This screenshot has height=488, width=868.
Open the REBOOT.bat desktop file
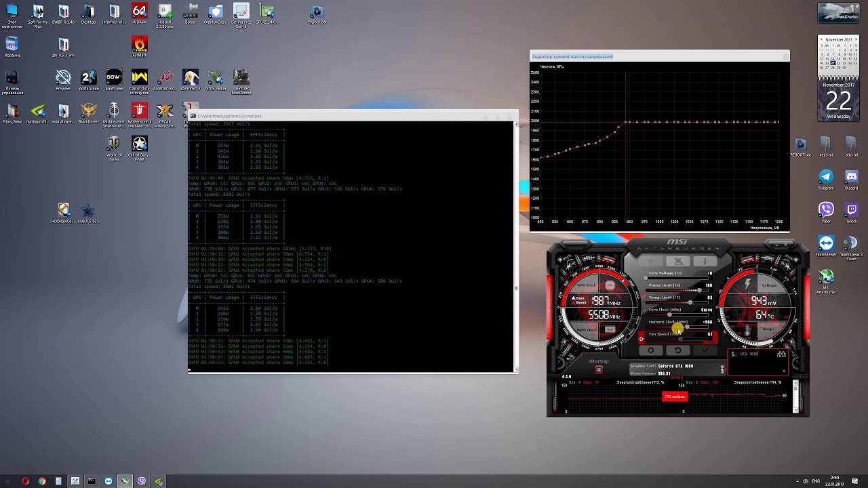[801, 147]
